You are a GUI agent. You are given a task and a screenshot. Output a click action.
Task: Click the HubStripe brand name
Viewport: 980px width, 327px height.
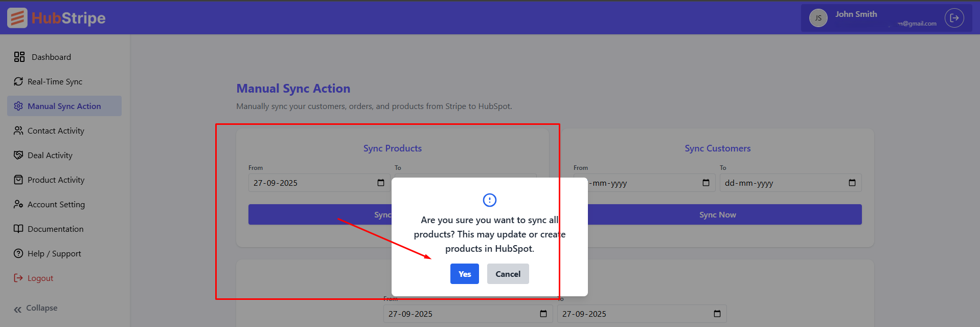(x=69, y=18)
